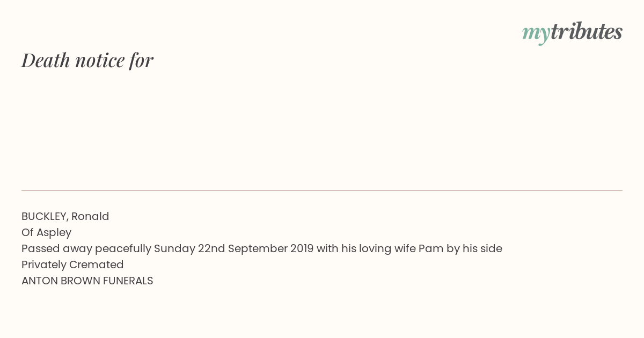The height and width of the screenshot is (338, 644).
Task: Select the words "loving wife"
Action: point(386,248)
